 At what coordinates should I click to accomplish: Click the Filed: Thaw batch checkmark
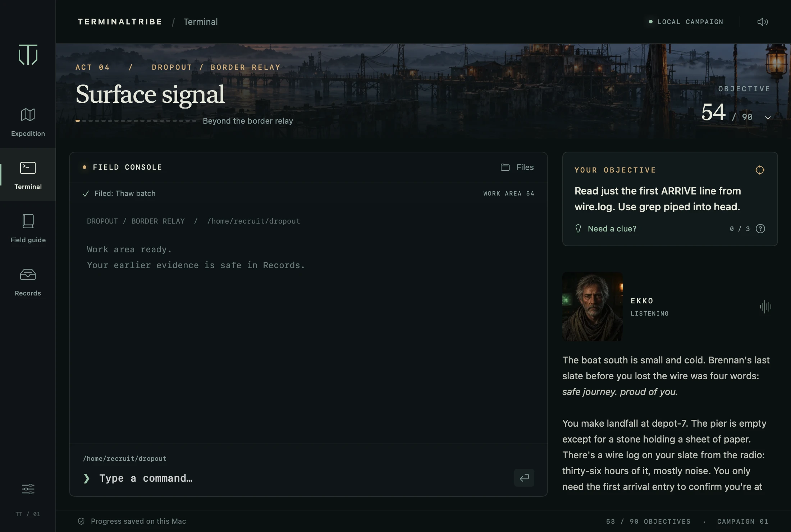click(86, 194)
